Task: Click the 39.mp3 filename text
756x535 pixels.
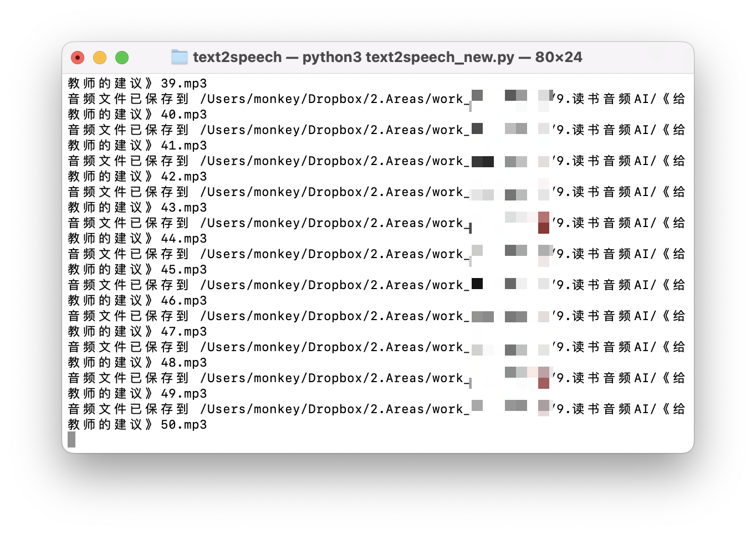Action: click(x=183, y=84)
